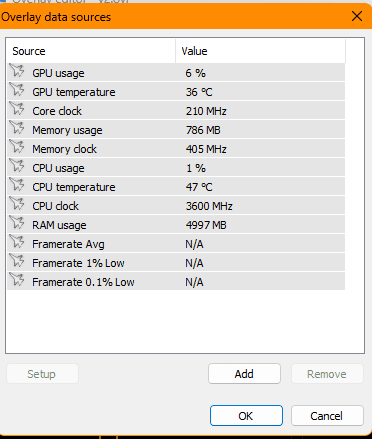The width and height of the screenshot is (372, 439).
Task: Click the Remove button
Action: (x=327, y=374)
